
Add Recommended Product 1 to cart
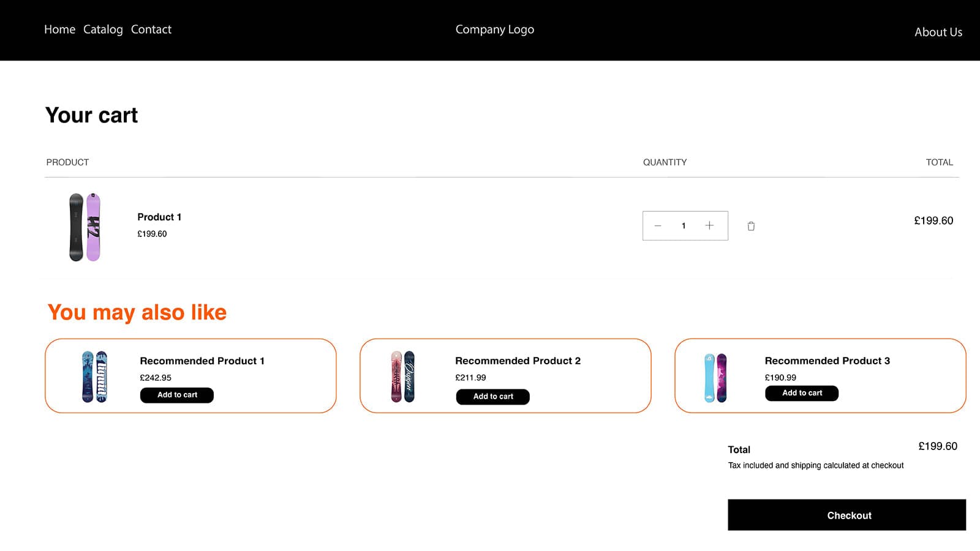(177, 395)
